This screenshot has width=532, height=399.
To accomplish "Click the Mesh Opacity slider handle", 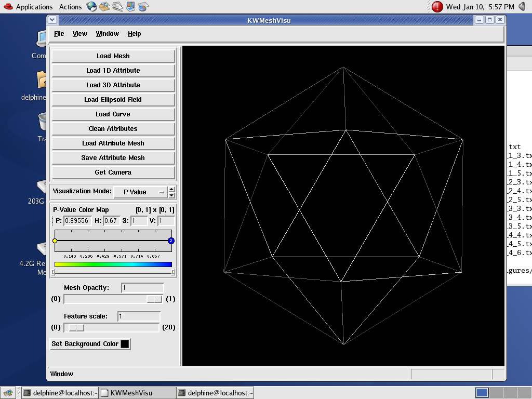I will click(154, 299).
